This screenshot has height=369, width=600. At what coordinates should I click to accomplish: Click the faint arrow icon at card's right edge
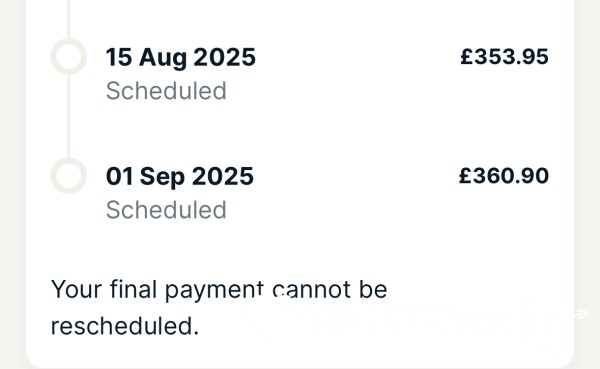pos(580,314)
